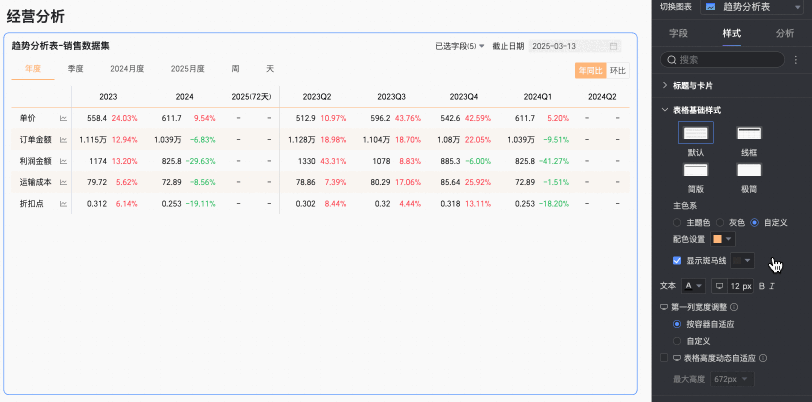Click the 2024Q1 column header
812x402 pixels.
coord(538,97)
